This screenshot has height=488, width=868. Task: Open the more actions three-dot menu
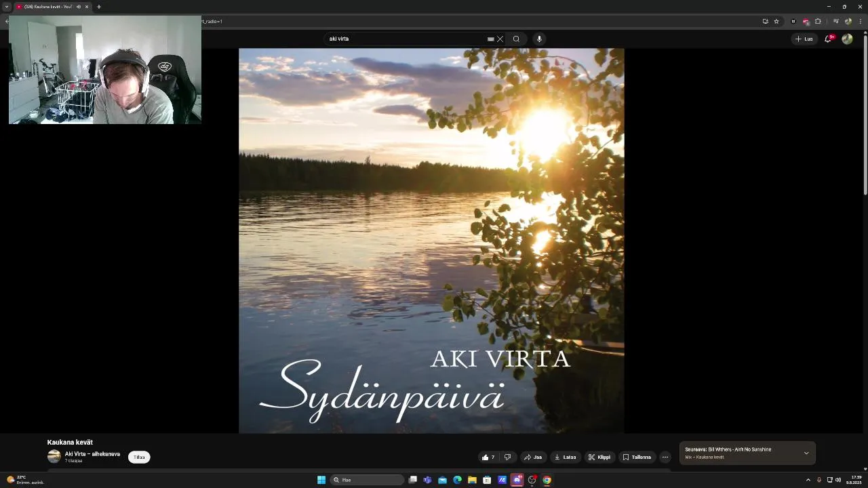coord(665,457)
